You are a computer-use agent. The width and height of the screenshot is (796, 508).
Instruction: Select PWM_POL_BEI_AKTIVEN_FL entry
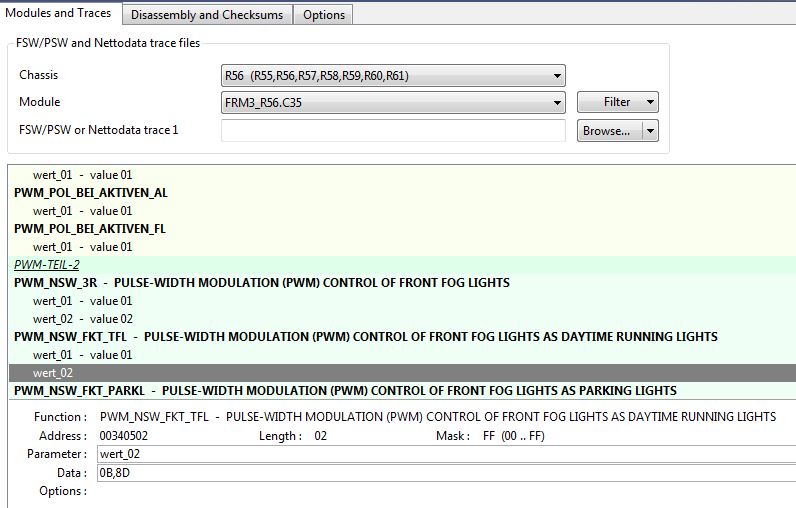point(90,228)
